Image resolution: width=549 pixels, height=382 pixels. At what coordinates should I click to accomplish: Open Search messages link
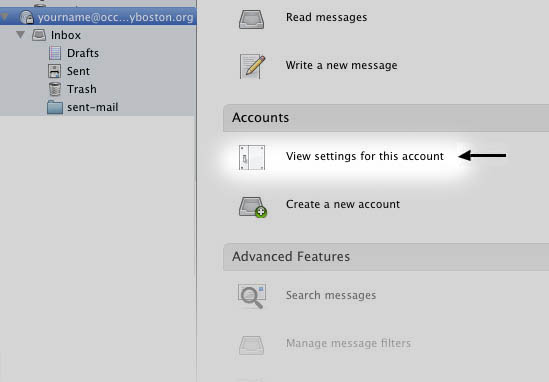coord(331,295)
